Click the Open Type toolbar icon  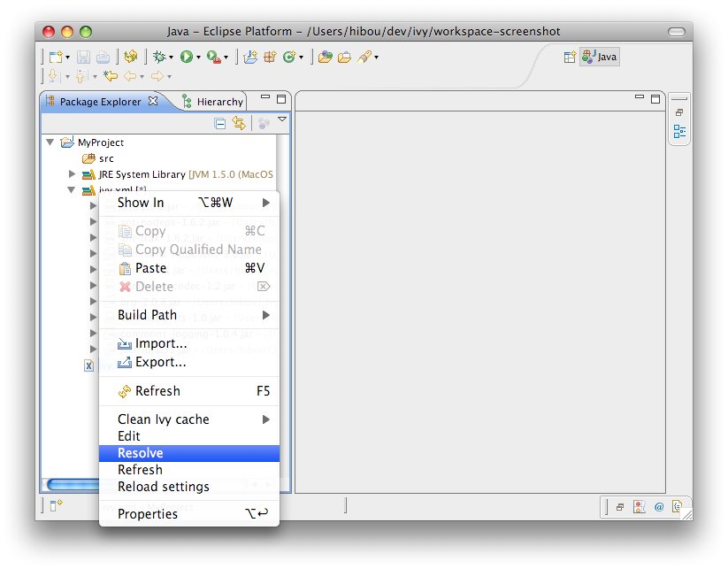click(x=325, y=57)
